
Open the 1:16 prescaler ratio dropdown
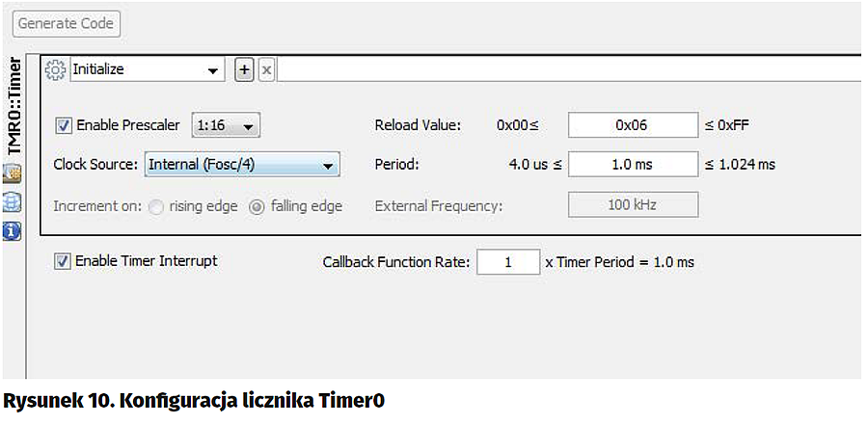pyautogui.click(x=228, y=125)
